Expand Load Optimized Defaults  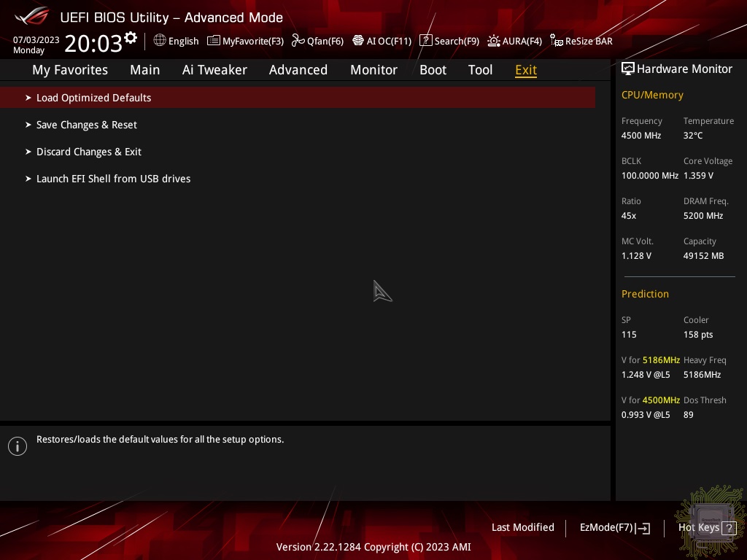pos(93,98)
